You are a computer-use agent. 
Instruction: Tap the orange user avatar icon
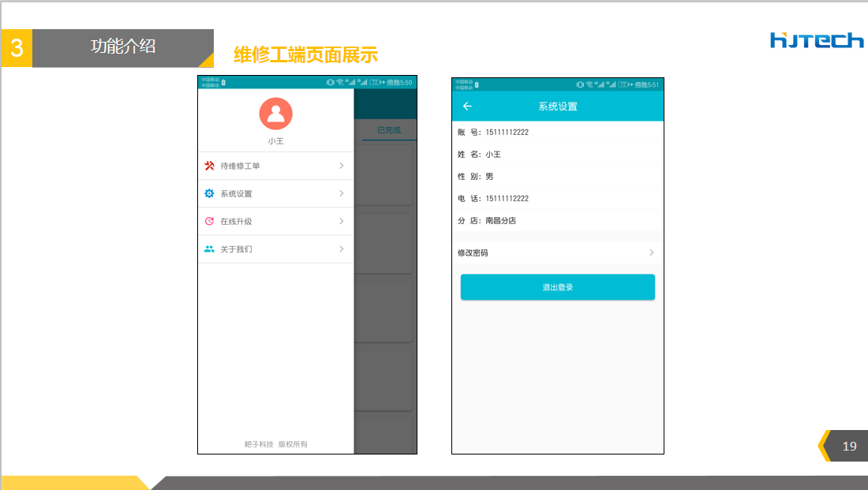275,114
